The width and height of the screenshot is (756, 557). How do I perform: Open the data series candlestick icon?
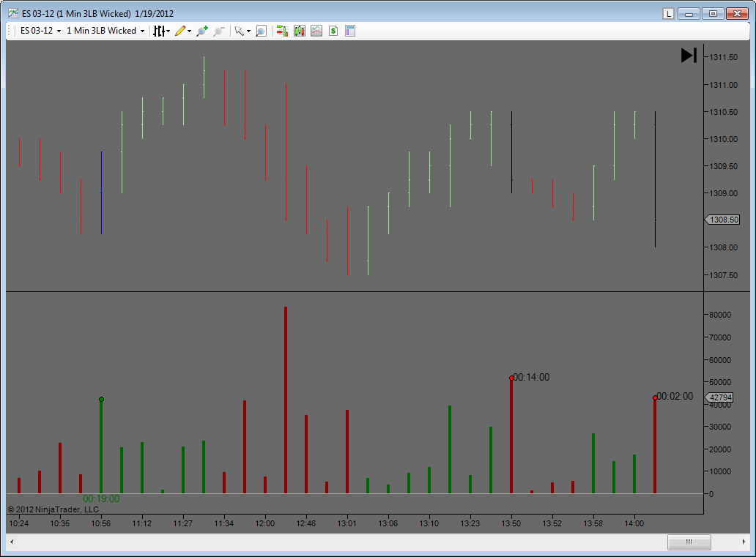point(300,31)
